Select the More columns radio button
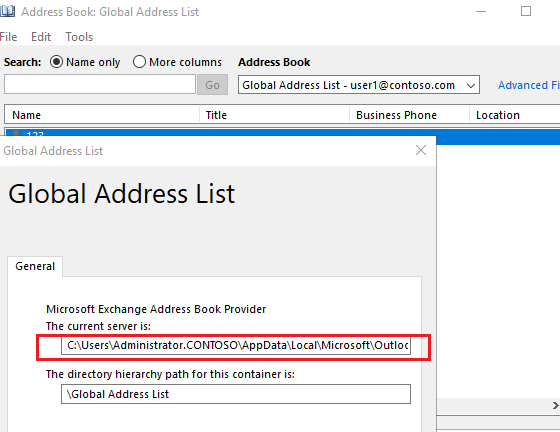The width and height of the screenshot is (560, 432). click(x=139, y=62)
